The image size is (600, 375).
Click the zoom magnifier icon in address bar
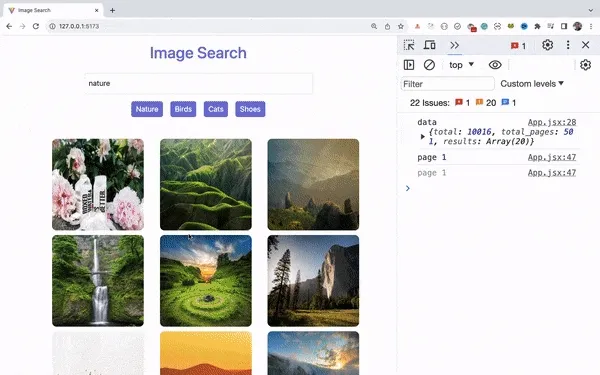click(374, 26)
